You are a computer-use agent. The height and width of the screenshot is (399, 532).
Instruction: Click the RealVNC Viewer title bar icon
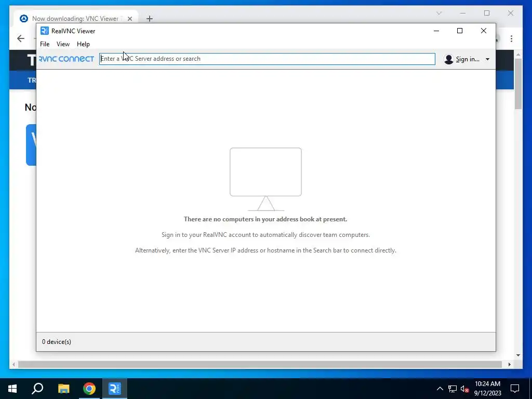click(x=45, y=31)
